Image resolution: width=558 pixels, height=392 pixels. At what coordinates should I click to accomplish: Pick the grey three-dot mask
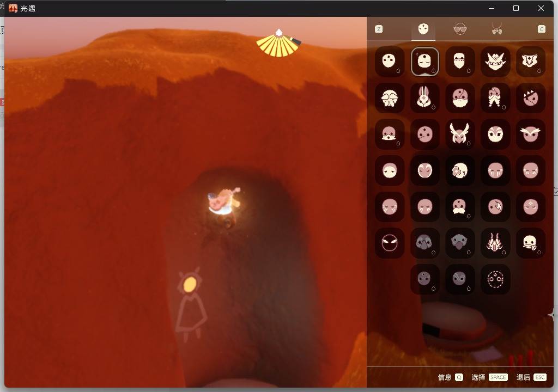[424, 279]
